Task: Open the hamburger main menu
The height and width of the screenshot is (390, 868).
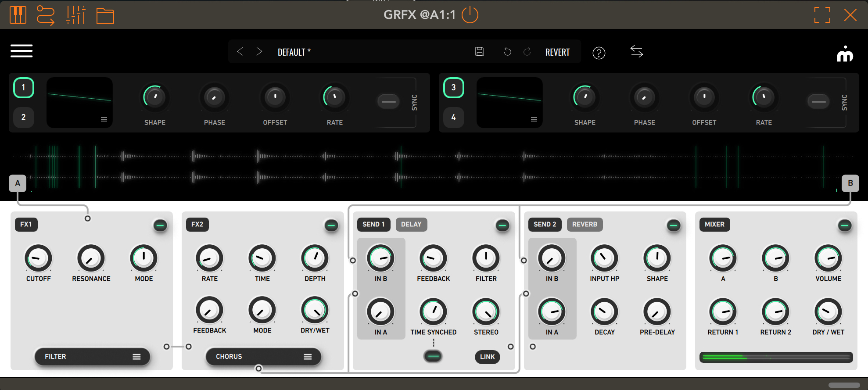Action: click(22, 51)
